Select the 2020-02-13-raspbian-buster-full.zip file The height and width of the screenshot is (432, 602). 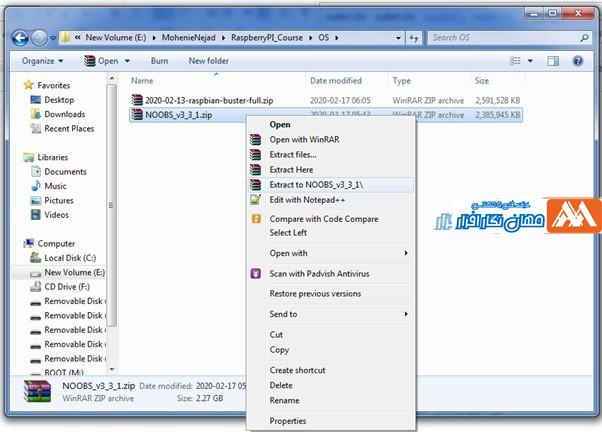pos(209,101)
